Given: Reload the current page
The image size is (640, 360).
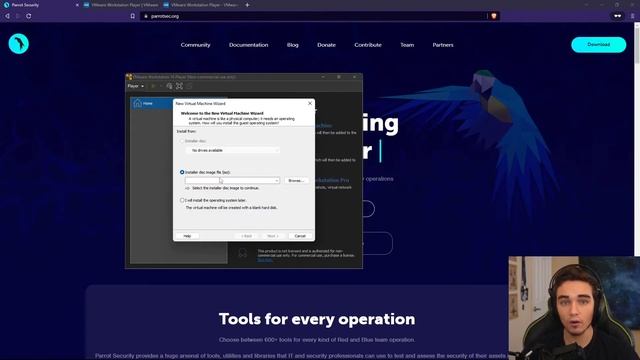Looking at the screenshot, I should pyautogui.click(x=29, y=16).
